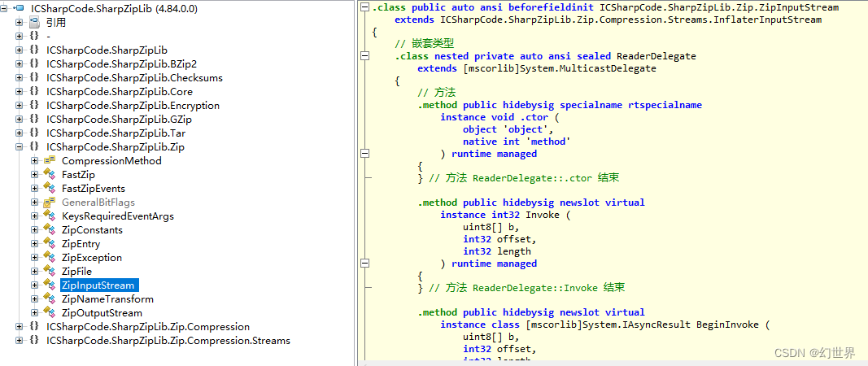Expand the ICSharpCode.SharpZipLib.Checksums namespace

coord(20,78)
